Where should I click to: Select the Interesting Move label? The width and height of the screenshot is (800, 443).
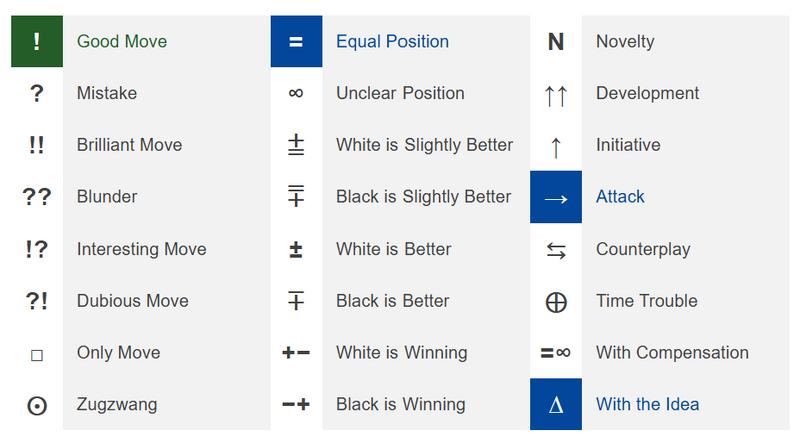point(141,249)
